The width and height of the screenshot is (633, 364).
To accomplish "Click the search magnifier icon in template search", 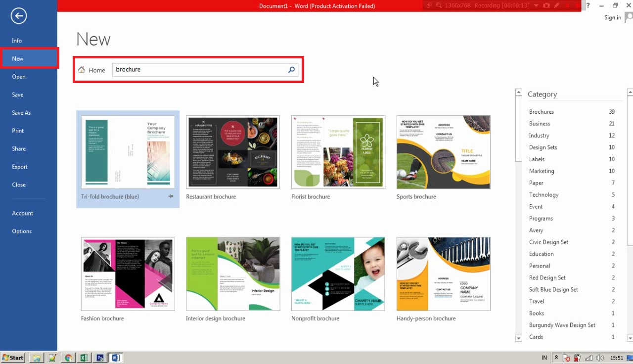I will [292, 70].
